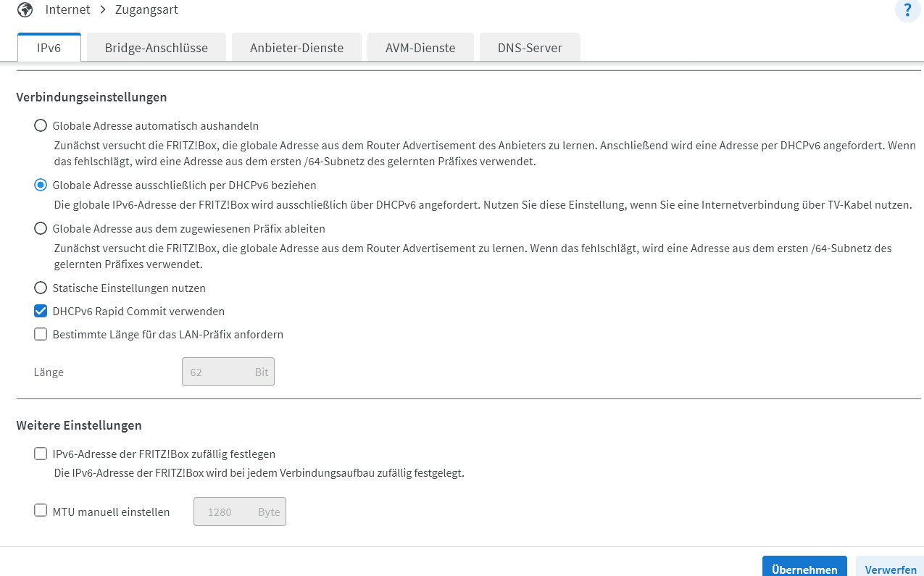Uncheck DHCPv6 Rapid Commit verwenden
The image size is (924, 576).
[41, 311]
